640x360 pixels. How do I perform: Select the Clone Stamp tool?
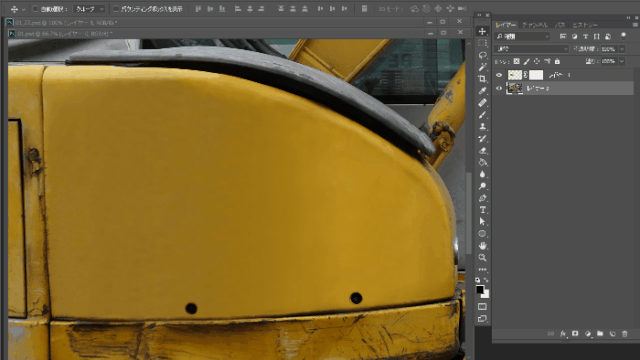click(482, 127)
